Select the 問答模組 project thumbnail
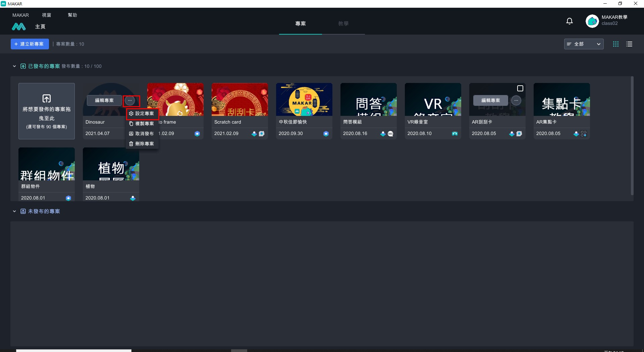Image resolution: width=644 pixels, height=352 pixels. [x=369, y=99]
